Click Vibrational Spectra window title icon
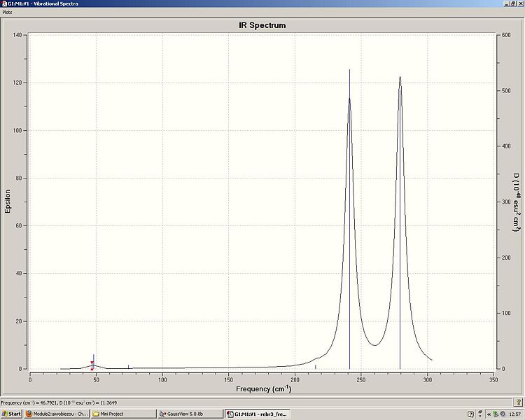This screenshot has width=525, height=420. coord(3,3)
